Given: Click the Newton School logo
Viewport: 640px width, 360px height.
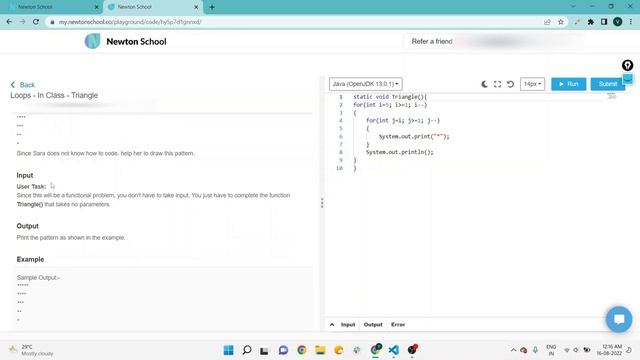Looking at the screenshot, I should pos(126,41).
